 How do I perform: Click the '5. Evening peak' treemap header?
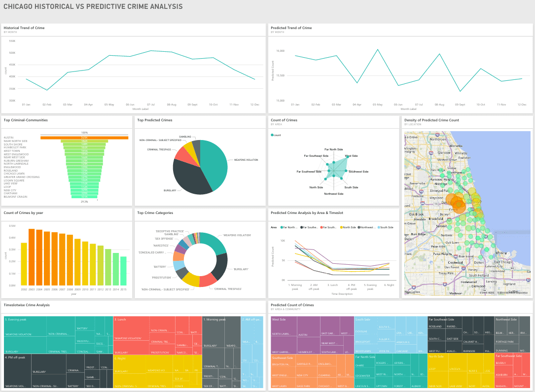click(x=16, y=320)
